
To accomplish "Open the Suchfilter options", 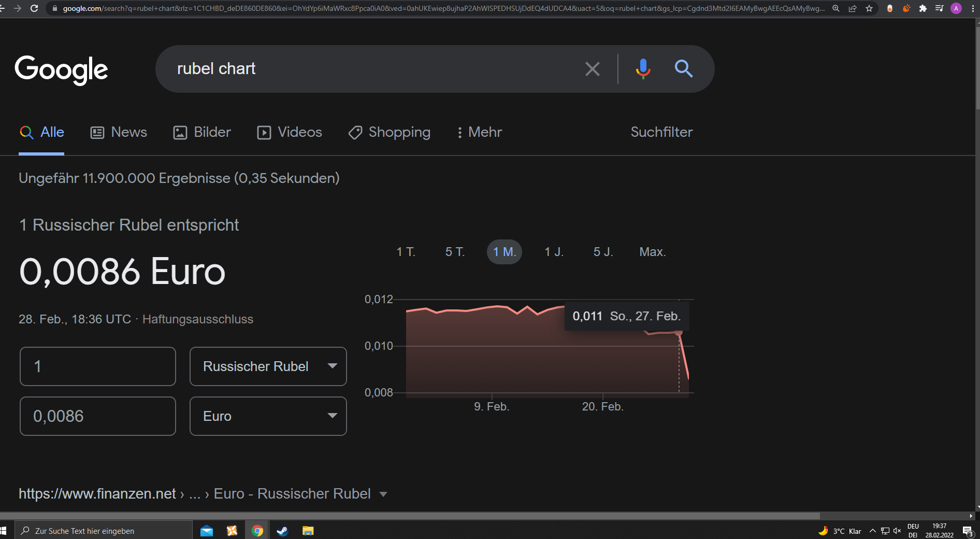I will 661,132.
